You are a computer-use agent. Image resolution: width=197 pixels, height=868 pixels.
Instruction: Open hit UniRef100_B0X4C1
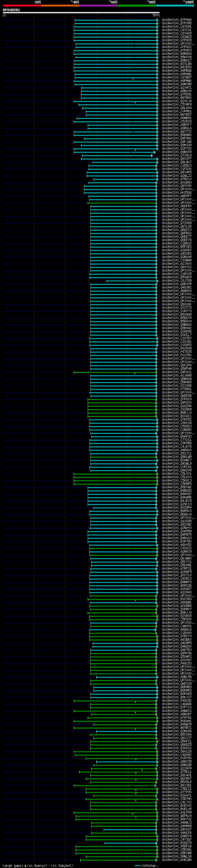point(177,416)
